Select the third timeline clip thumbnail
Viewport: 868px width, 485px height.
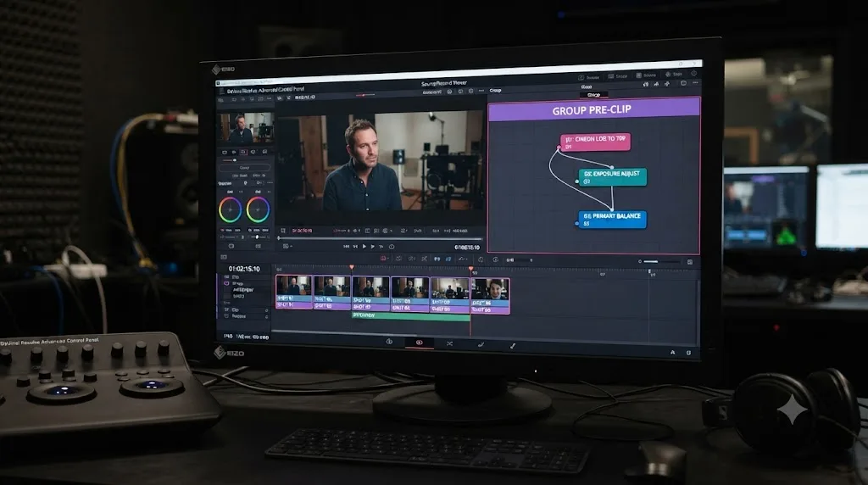(x=370, y=287)
